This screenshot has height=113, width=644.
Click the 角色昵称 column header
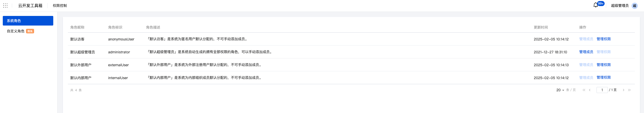[77, 27]
